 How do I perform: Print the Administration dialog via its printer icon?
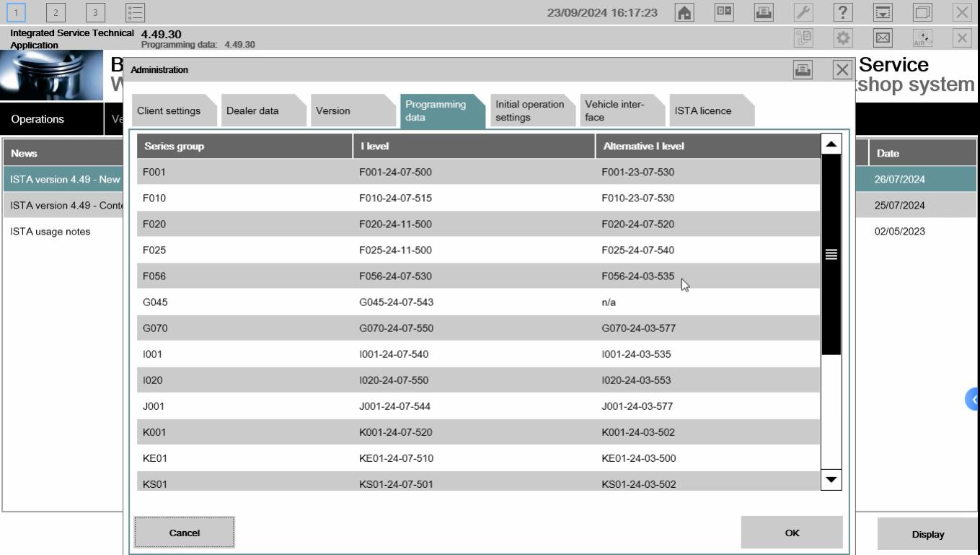(803, 70)
